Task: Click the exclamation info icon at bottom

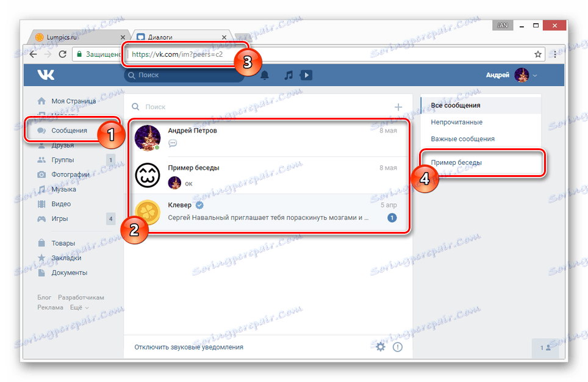Action: 398,347
